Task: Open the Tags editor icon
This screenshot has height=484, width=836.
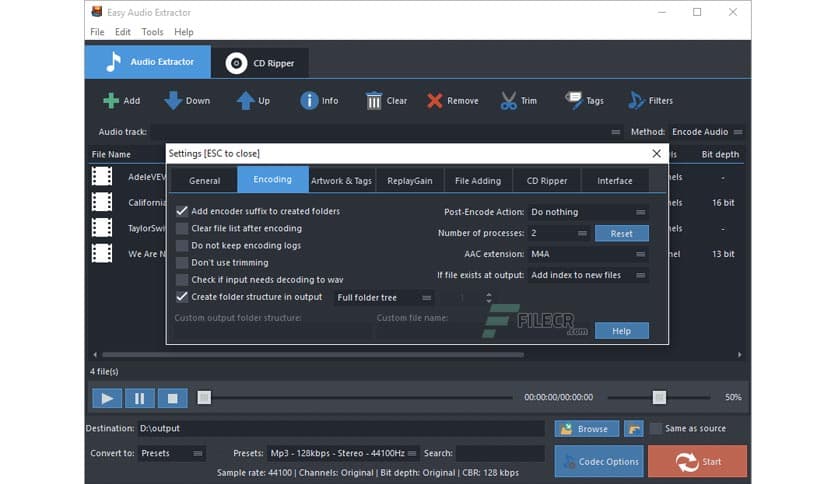Action: click(574, 100)
